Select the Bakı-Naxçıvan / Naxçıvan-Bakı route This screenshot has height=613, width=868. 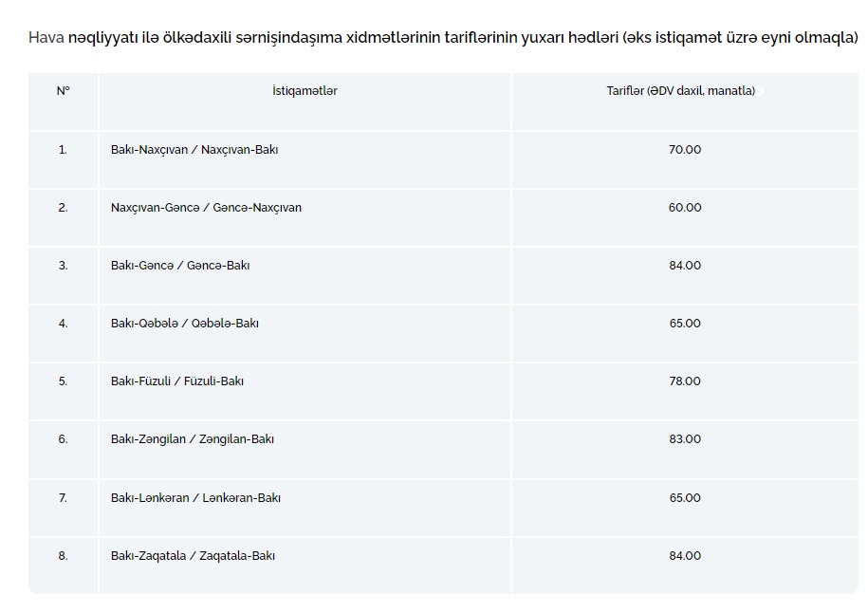(194, 150)
